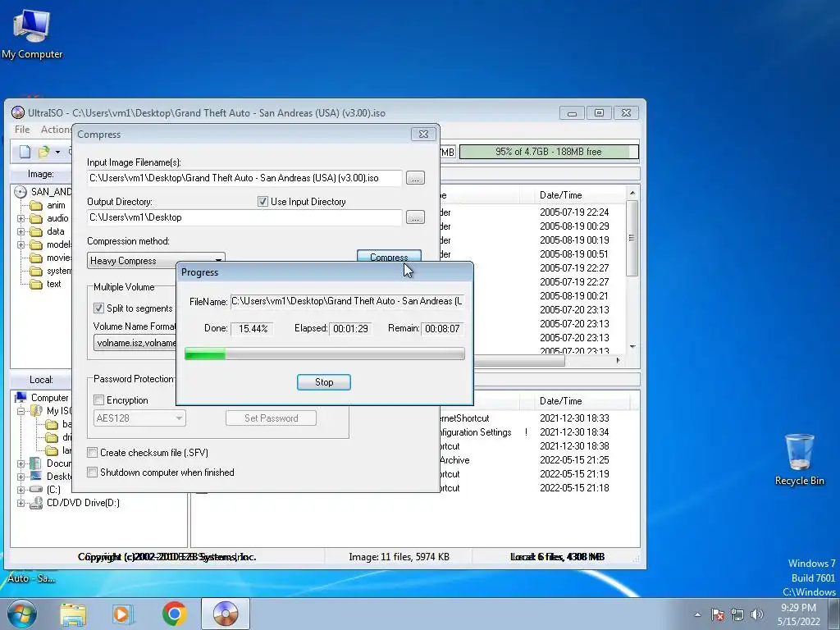Select CD/DVD Drive(D:) in Local tree
840x630 pixels.
pyautogui.click(x=83, y=503)
